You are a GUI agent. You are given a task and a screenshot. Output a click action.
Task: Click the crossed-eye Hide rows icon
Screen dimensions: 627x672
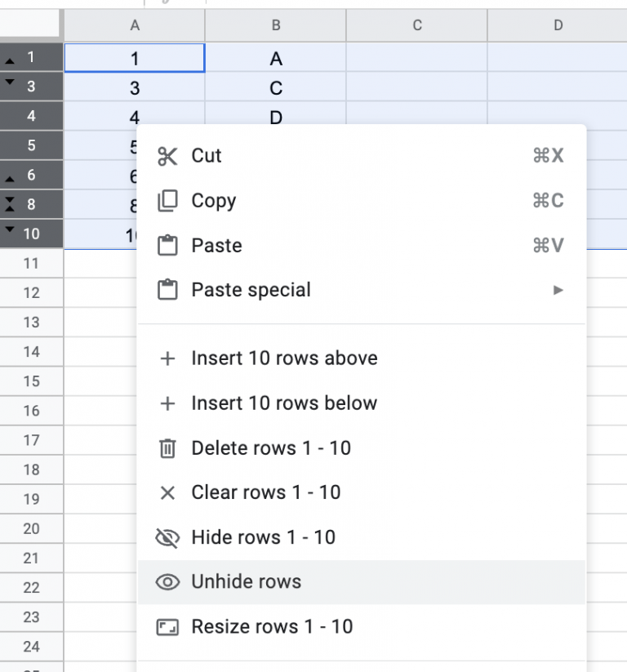[x=167, y=537]
